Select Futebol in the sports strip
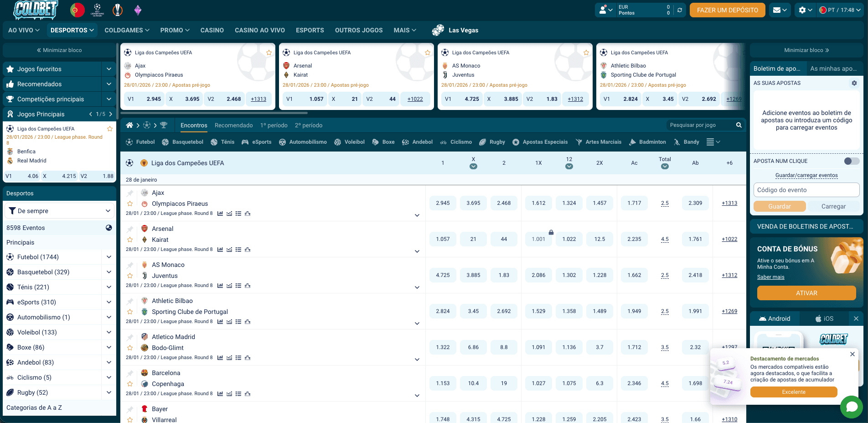This screenshot has height=423, width=868. [x=140, y=142]
